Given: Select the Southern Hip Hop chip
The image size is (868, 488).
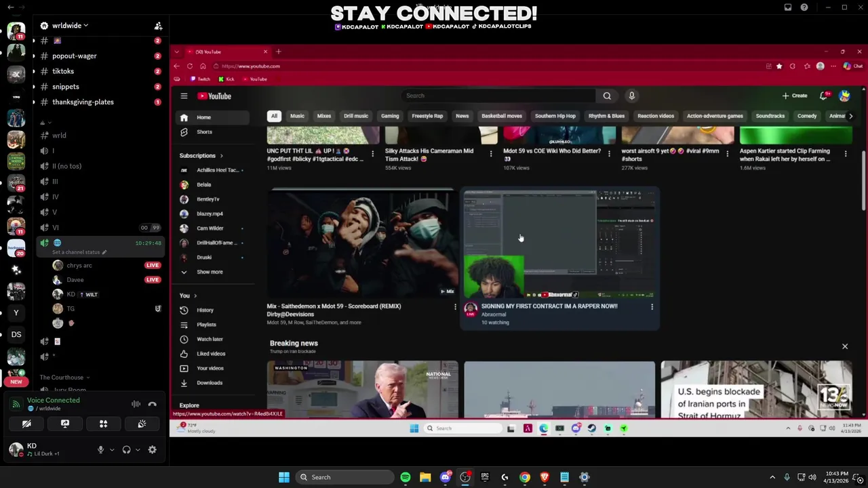Looking at the screenshot, I should [x=555, y=116].
